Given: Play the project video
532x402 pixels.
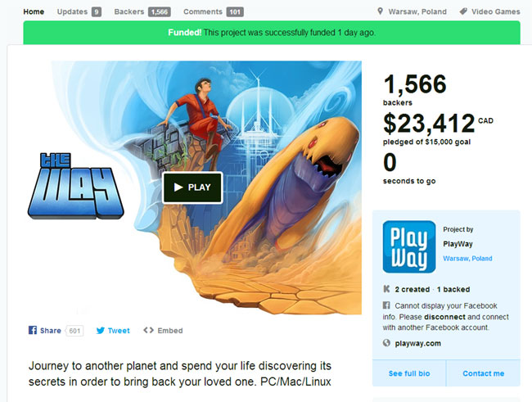Looking at the screenshot, I should point(192,187).
